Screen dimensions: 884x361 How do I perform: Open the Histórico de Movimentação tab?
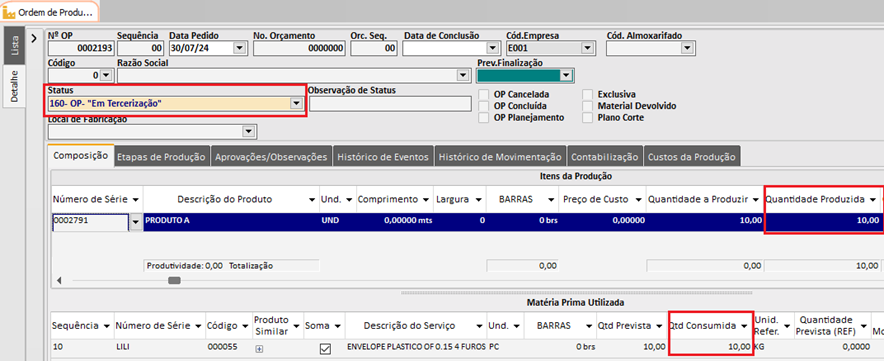click(x=501, y=157)
